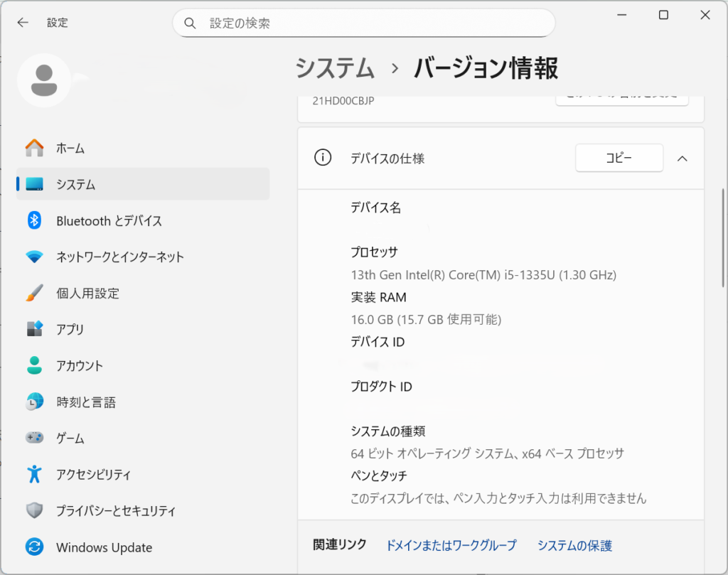The image size is (728, 575).
Task: Click the personalization paintbrush icon
Action: coord(34,293)
